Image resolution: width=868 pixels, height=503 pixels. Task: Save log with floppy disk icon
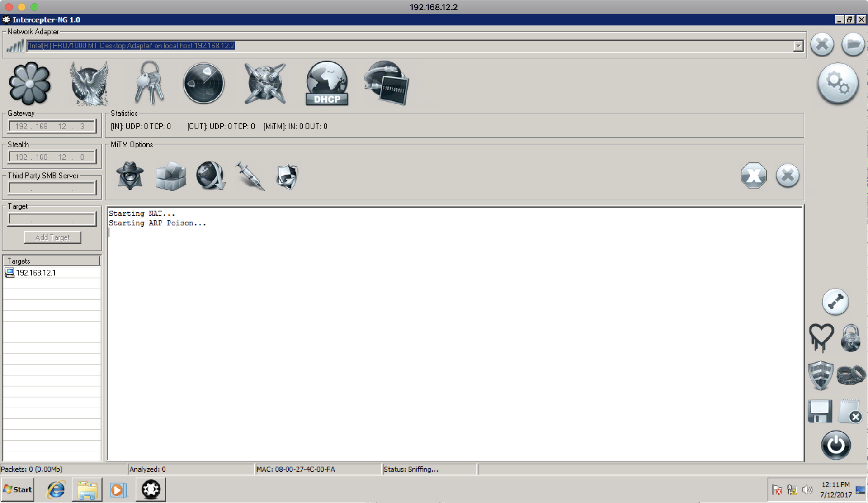pyautogui.click(x=820, y=411)
